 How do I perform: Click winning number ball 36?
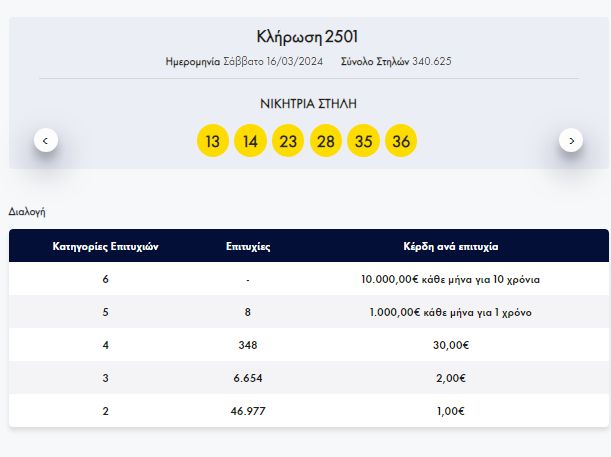tap(401, 141)
